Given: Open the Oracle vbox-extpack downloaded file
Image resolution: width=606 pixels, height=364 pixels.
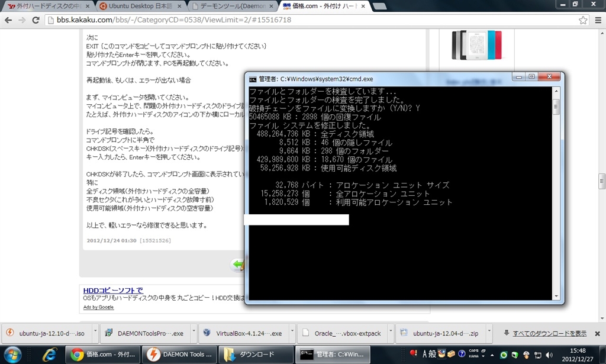Looking at the screenshot, I should point(343,333).
